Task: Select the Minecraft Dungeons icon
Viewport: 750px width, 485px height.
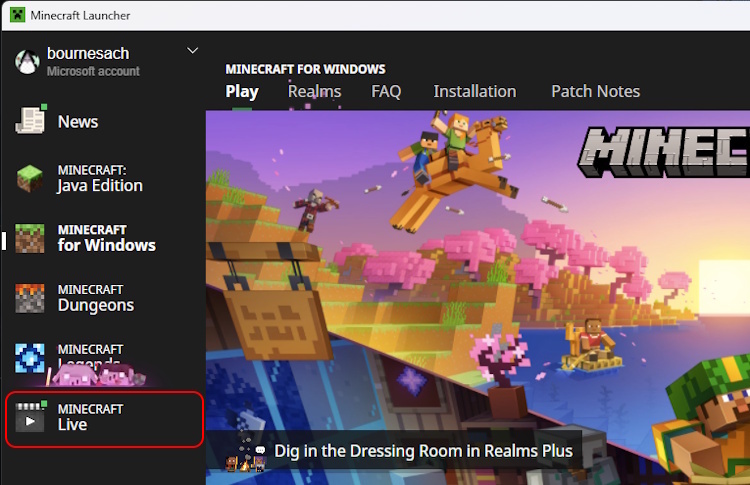Action: tap(30, 298)
